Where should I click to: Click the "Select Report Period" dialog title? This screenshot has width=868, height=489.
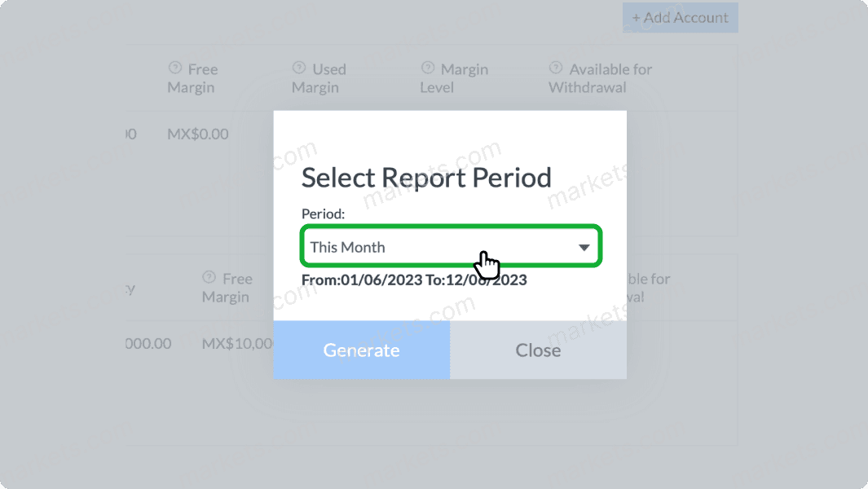pyautogui.click(x=426, y=177)
